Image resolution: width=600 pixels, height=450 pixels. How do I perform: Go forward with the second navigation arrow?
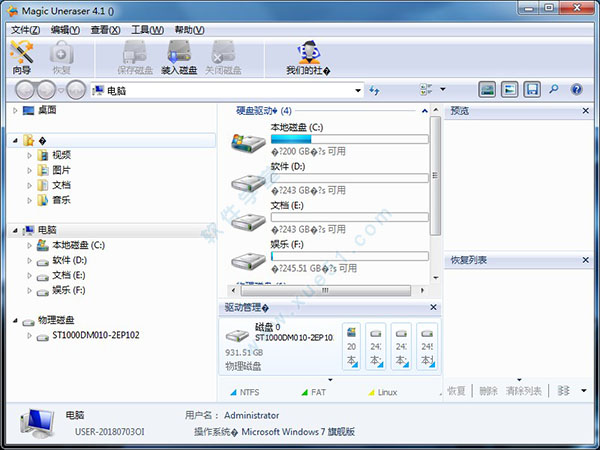[46, 90]
